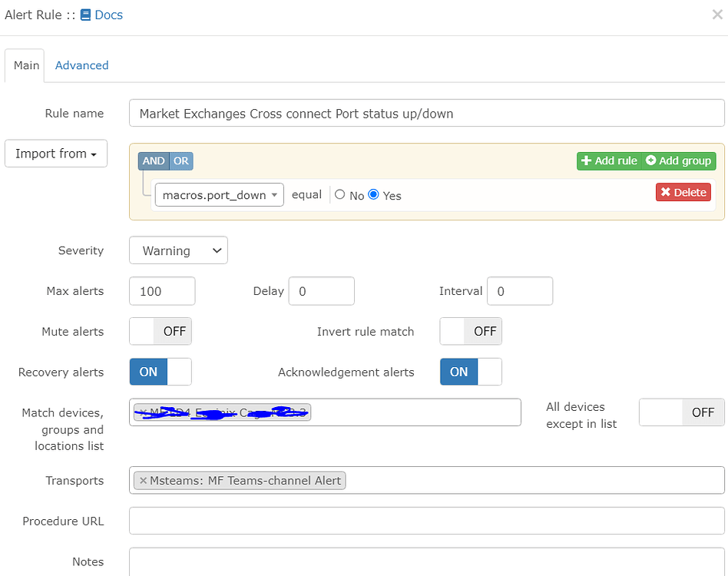Open the macros.port_down field dropdown
This screenshot has width=728, height=576.
pyautogui.click(x=219, y=194)
